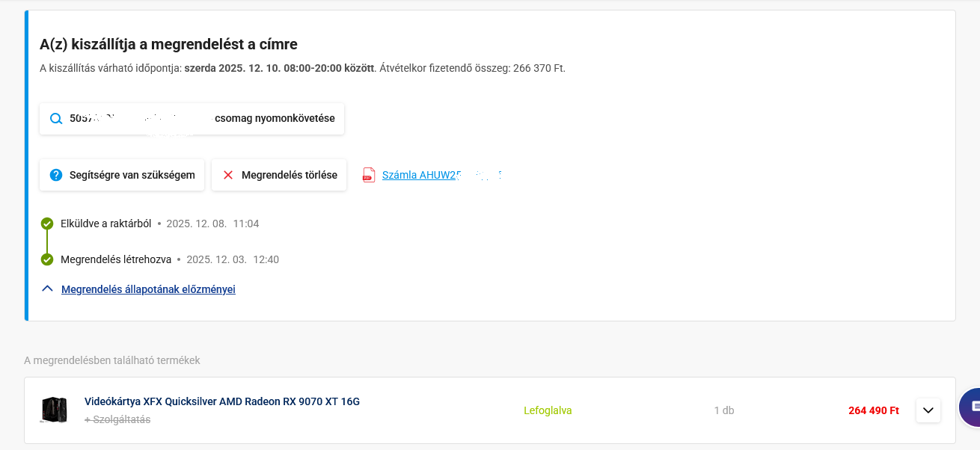Viewport: 980px width, 450px height.
Task: Click the green checkmark beside Elküldve a raktárból
Action: pyautogui.click(x=47, y=224)
